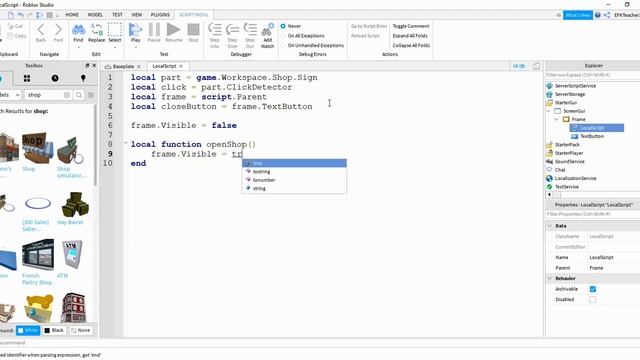Screen dimensions: 640x360
Task: Collapse the Behavior properties section
Action: (x=550, y=278)
